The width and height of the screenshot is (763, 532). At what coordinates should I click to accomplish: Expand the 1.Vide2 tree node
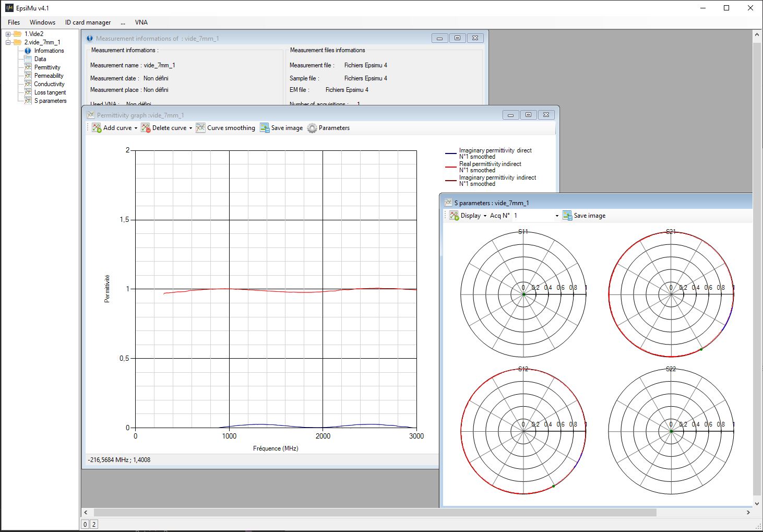pyautogui.click(x=8, y=34)
